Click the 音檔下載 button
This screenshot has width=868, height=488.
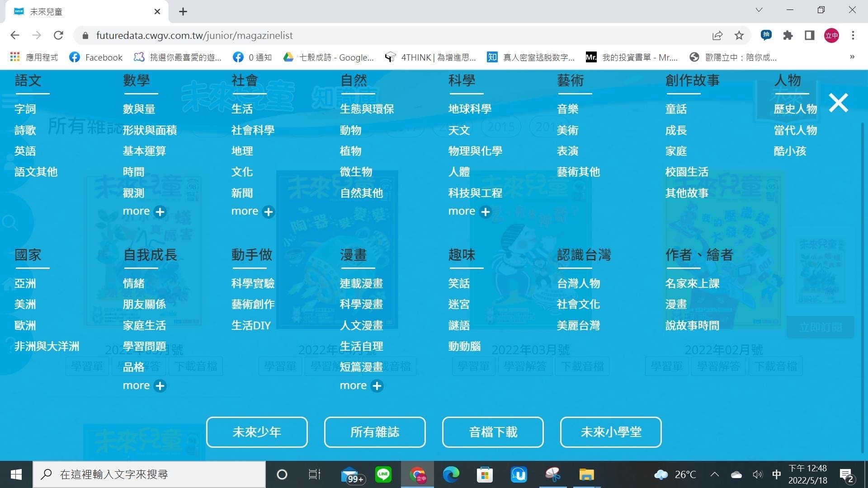pos(493,432)
